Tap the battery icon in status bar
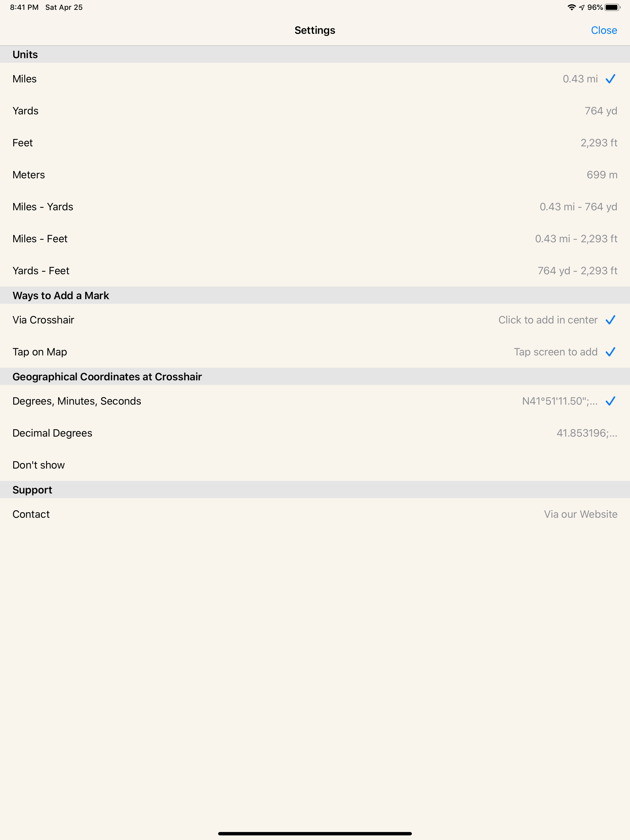Viewport: 630px width, 840px height. point(612,7)
